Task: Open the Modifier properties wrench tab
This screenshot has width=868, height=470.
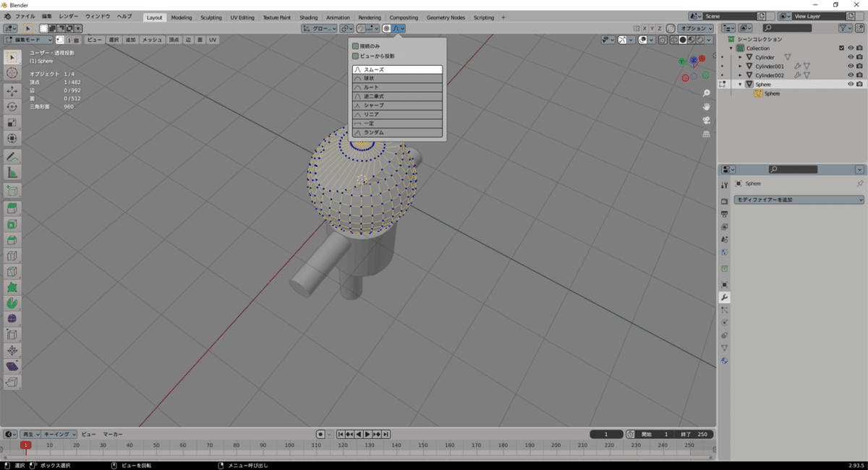Action: (724, 297)
